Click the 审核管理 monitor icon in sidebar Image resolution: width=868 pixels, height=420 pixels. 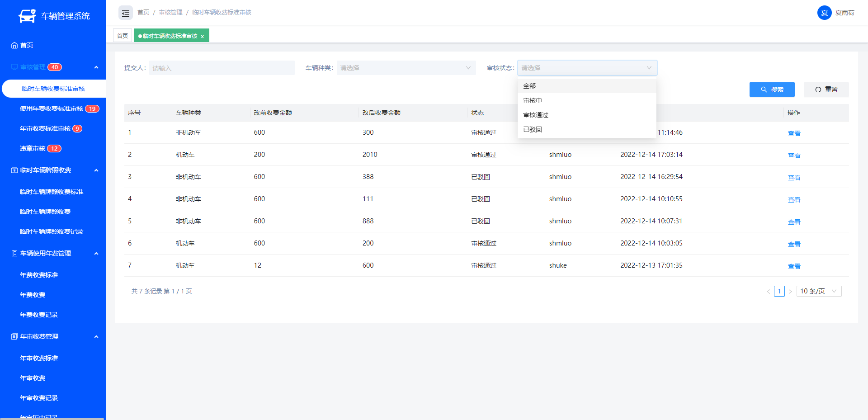[x=14, y=67]
